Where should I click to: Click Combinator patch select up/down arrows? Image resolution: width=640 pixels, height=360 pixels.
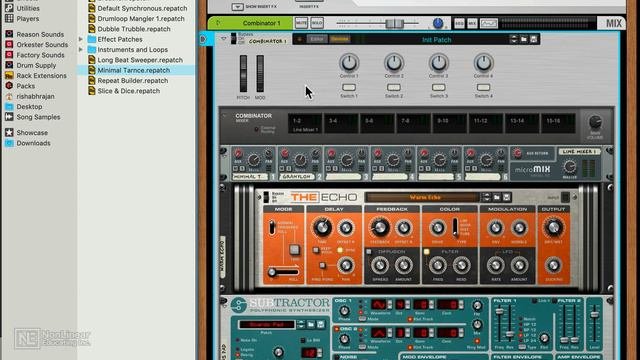pyautogui.click(x=513, y=39)
